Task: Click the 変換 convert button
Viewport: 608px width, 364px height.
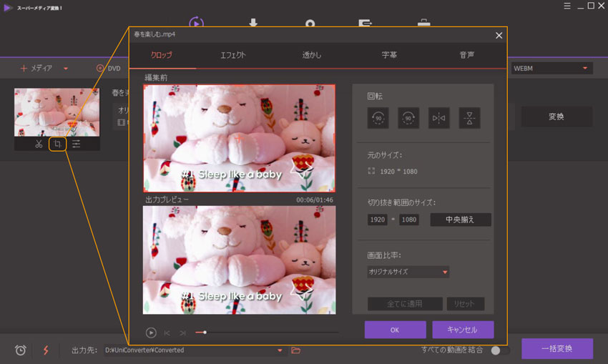Action: (x=556, y=117)
